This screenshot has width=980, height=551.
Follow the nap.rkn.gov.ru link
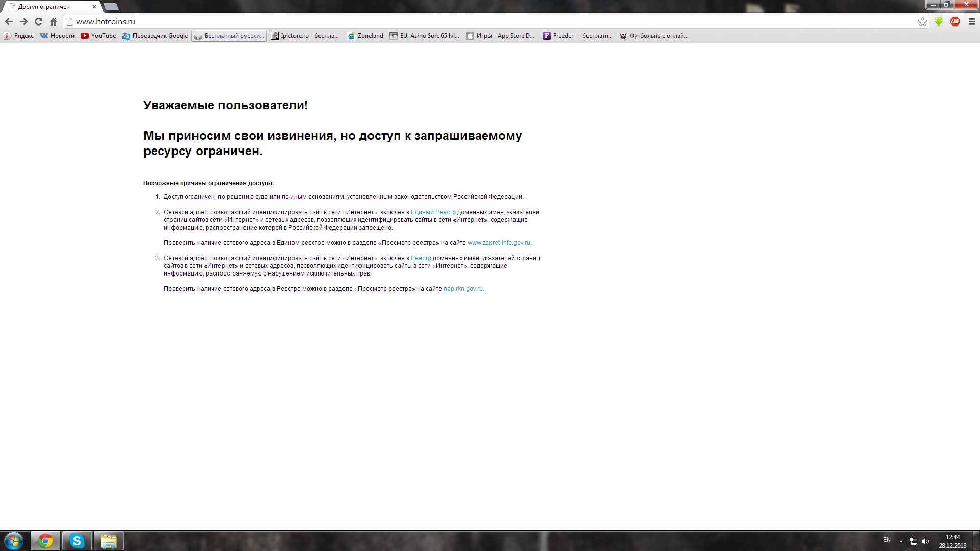click(x=463, y=289)
